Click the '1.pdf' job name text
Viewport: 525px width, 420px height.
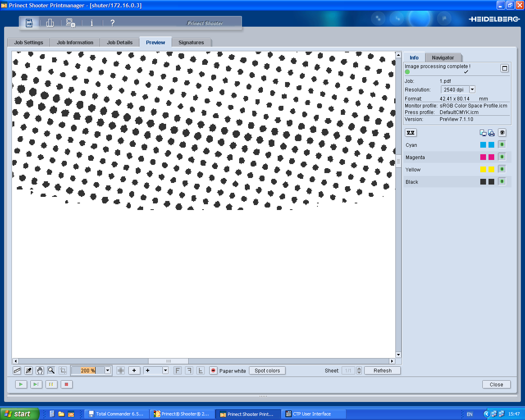click(x=445, y=81)
